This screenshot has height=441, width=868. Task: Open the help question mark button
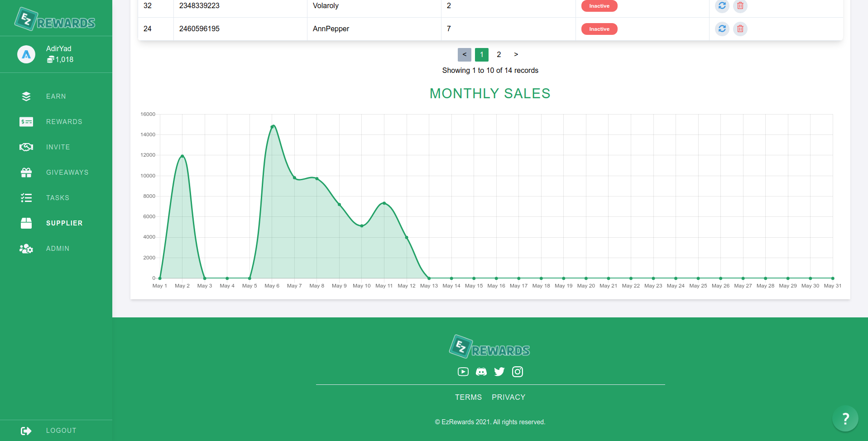coord(845,419)
